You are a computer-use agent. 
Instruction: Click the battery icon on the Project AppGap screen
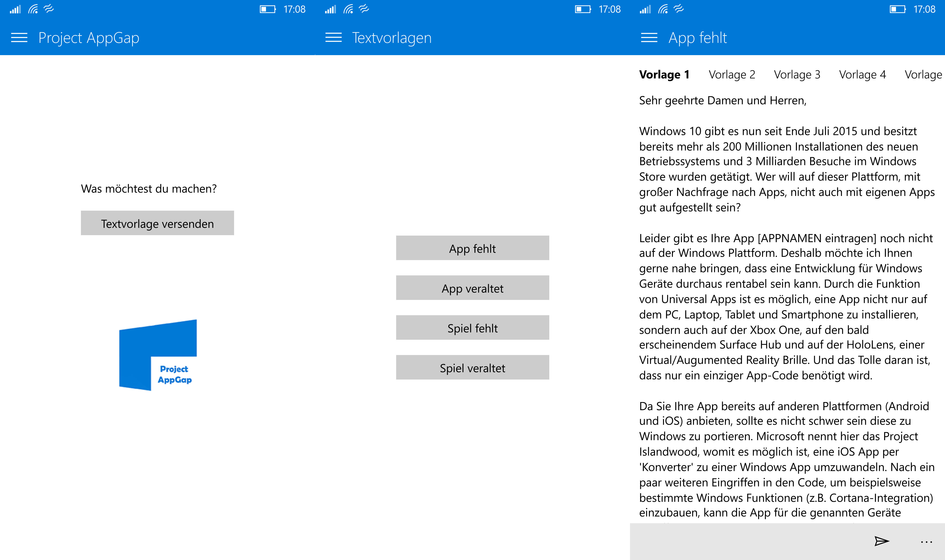[x=268, y=9]
